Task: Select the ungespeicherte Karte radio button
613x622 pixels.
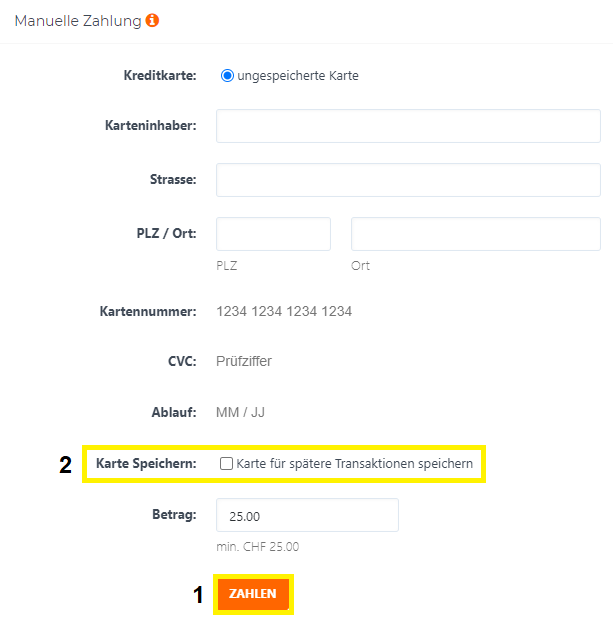Action: [x=227, y=75]
